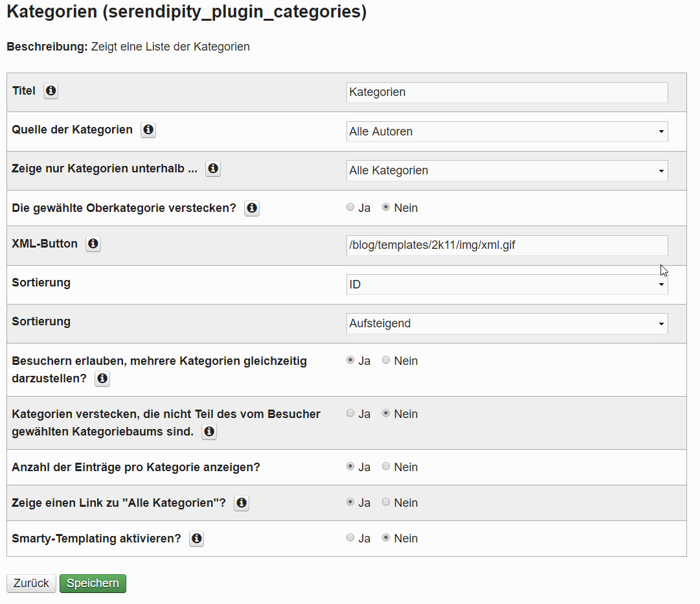Choose Nein for multiple categories display

tap(386, 360)
